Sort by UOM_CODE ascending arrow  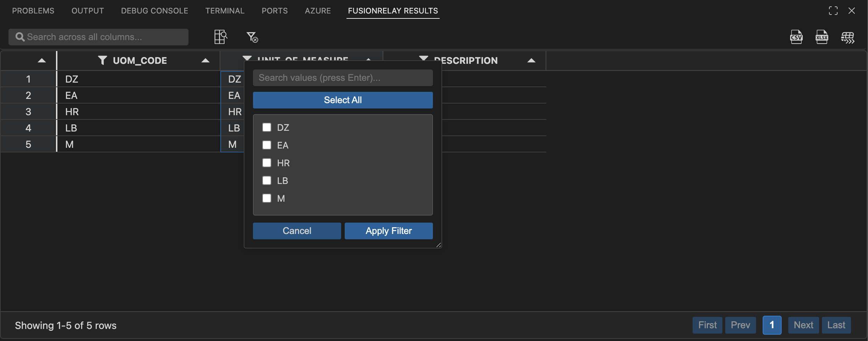click(x=205, y=61)
